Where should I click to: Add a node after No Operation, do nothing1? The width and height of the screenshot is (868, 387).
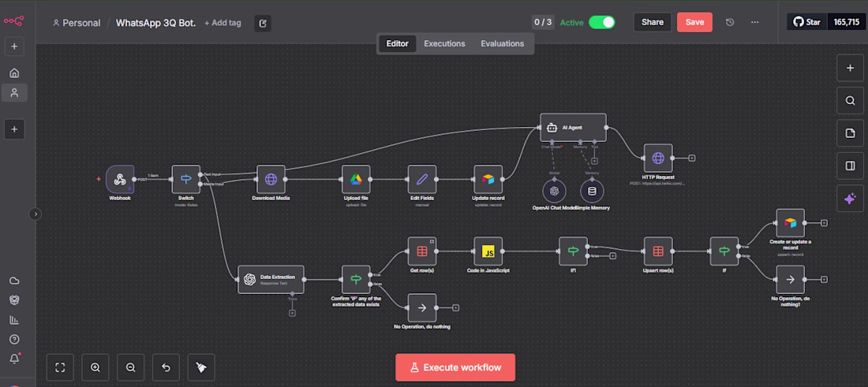pos(825,280)
